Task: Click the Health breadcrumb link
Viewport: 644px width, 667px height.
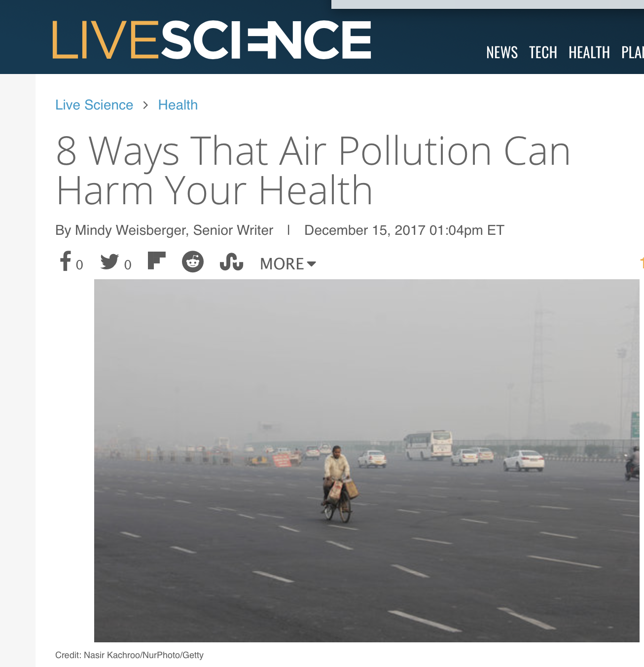Action: click(x=178, y=105)
